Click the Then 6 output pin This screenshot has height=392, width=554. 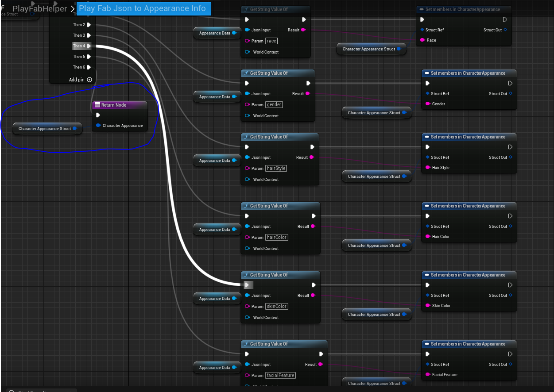(x=89, y=67)
